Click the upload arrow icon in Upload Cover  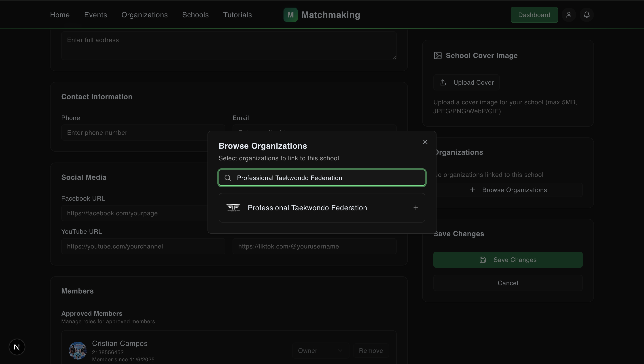pyautogui.click(x=443, y=82)
